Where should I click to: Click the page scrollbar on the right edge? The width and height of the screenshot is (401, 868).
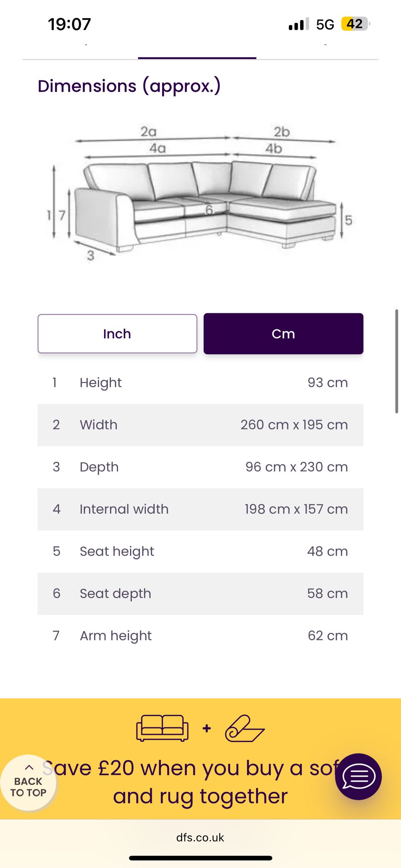coord(397,361)
